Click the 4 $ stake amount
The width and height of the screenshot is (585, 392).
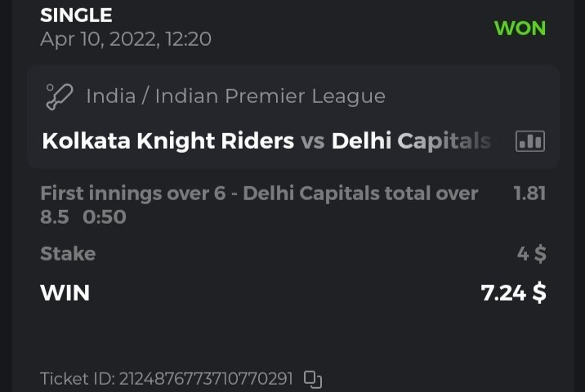tap(531, 254)
